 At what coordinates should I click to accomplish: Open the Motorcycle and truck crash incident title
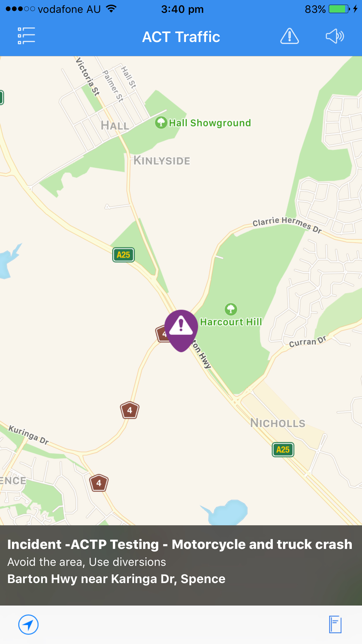coord(180,544)
